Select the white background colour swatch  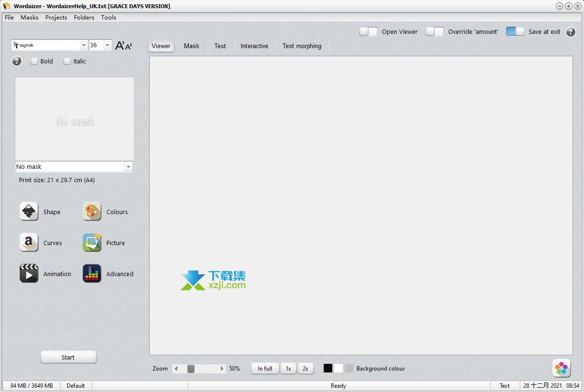click(x=338, y=368)
